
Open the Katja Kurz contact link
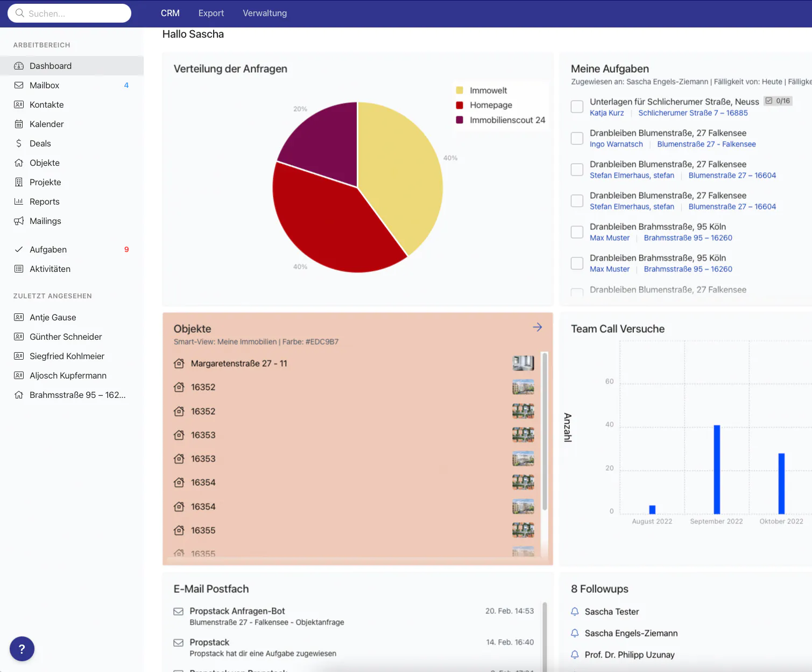606,113
